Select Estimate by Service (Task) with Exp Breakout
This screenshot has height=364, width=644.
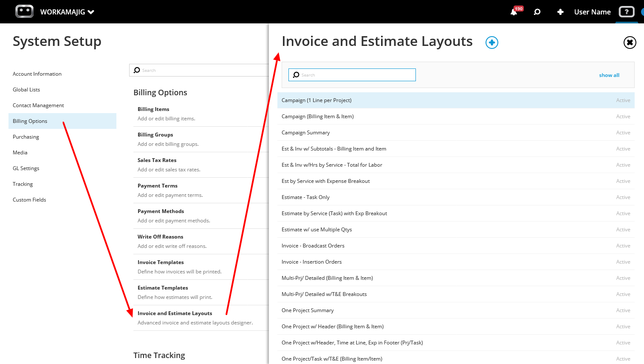click(x=456, y=213)
